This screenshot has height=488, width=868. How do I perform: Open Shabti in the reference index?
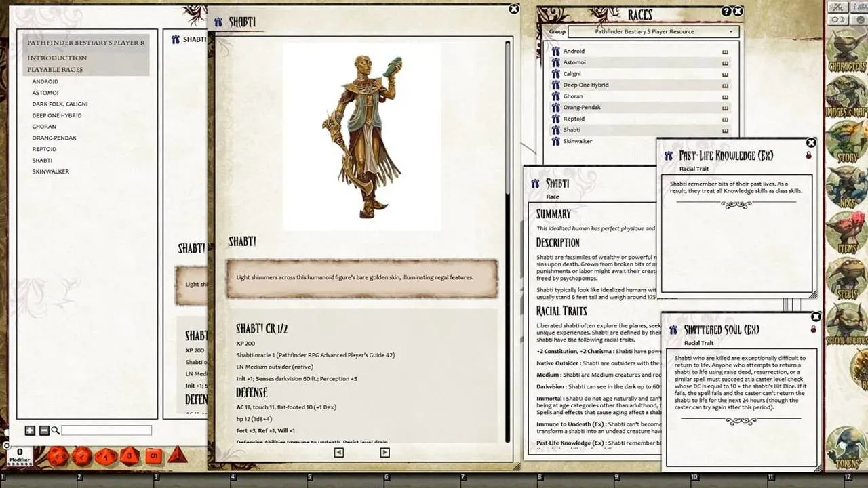point(42,161)
